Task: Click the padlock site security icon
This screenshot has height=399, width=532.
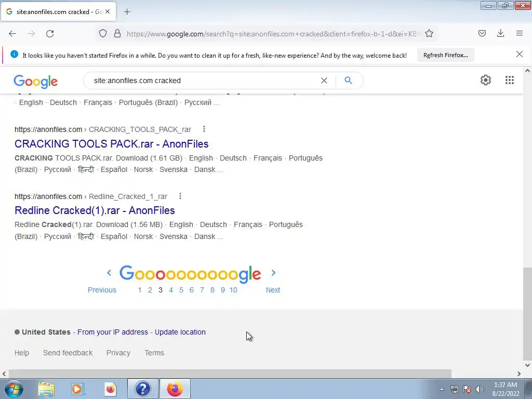Action: (117, 34)
